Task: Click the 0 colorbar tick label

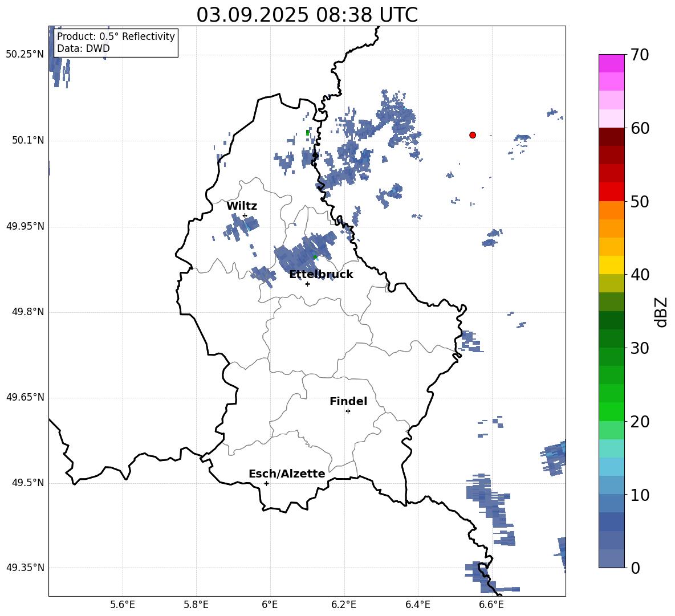Action: (x=635, y=568)
